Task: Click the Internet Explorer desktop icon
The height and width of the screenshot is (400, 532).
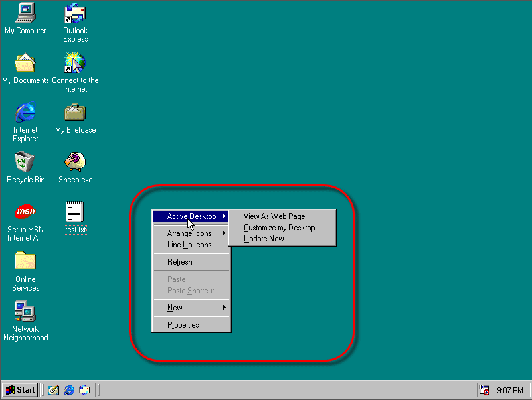Action: coord(25,112)
